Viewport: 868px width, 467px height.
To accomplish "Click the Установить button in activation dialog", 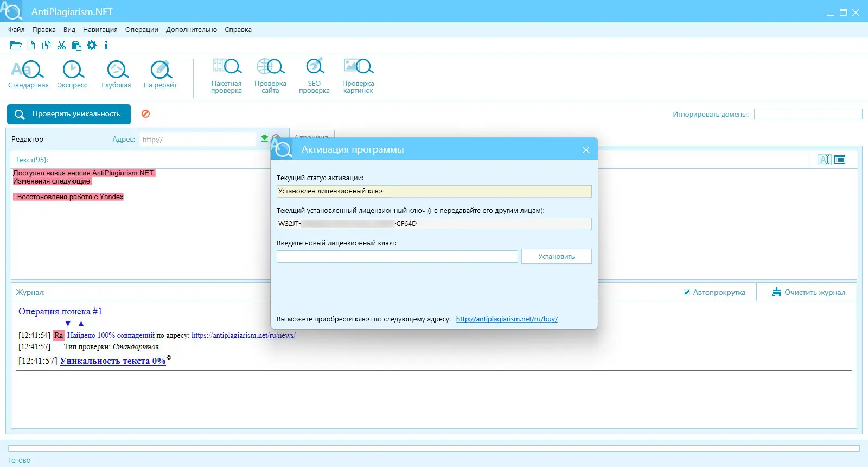I will pyautogui.click(x=556, y=256).
